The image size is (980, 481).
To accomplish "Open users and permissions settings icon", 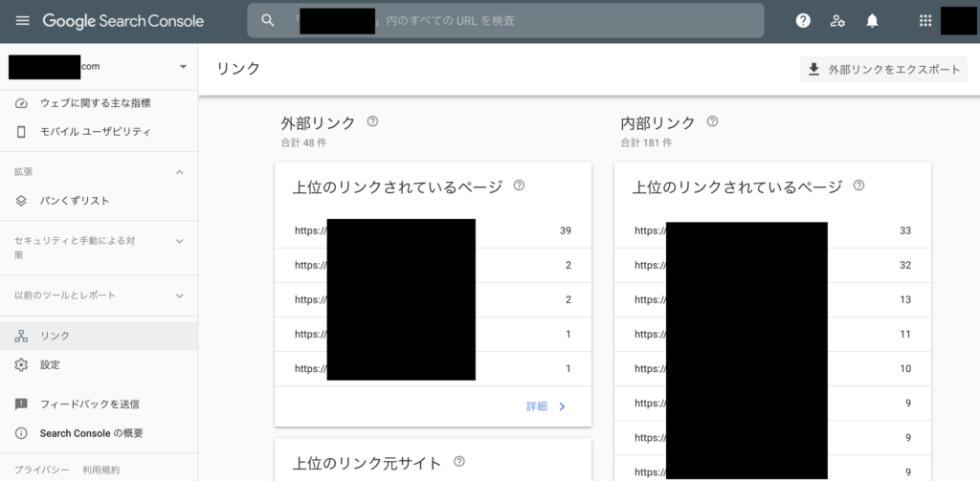I will (x=837, y=20).
